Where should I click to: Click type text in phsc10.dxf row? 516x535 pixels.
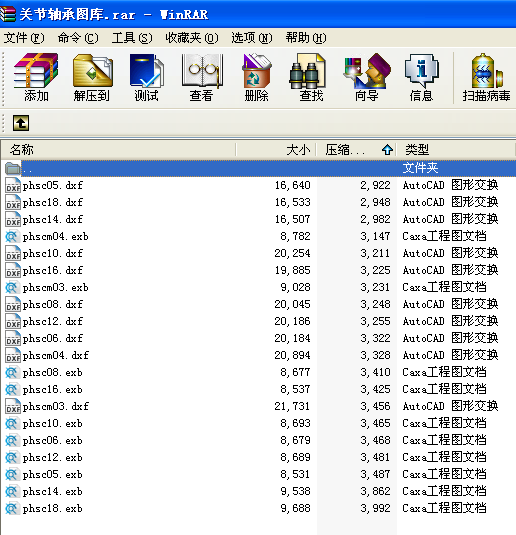click(450, 253)
